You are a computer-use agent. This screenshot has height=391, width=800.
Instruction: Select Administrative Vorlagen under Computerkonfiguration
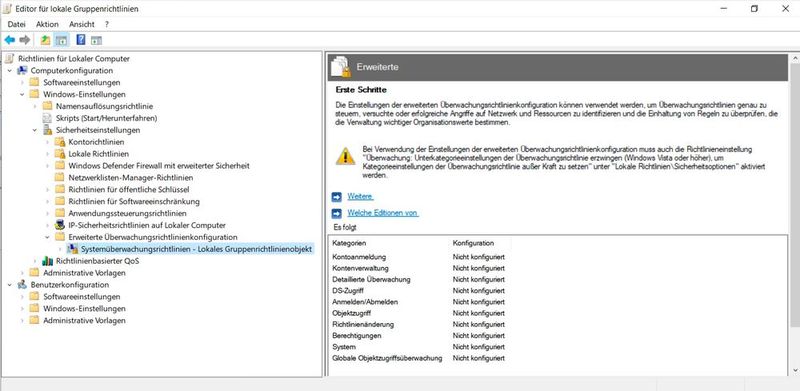tap(84, 273)
